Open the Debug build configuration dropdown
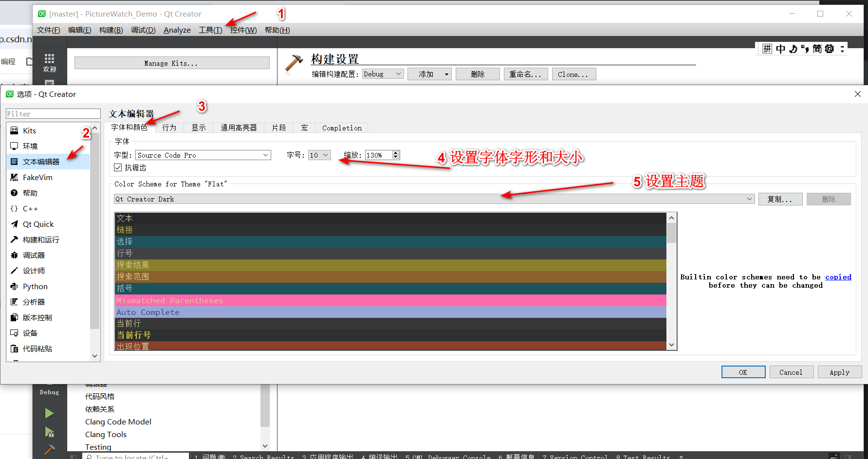The height and width of the screenshot is (459, 868). click(x=383, y=74)
